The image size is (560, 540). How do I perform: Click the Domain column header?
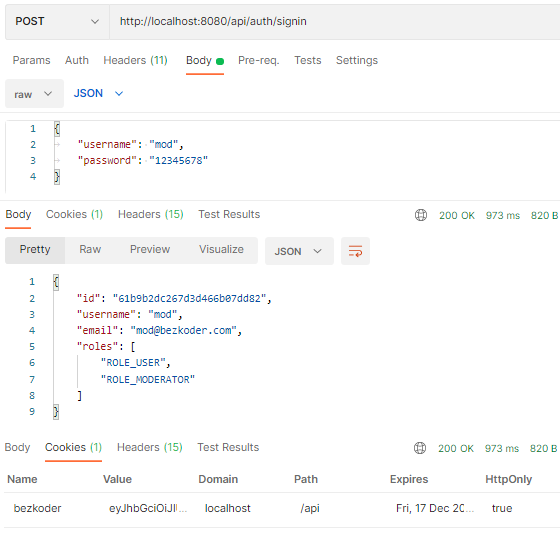[218, 479]
